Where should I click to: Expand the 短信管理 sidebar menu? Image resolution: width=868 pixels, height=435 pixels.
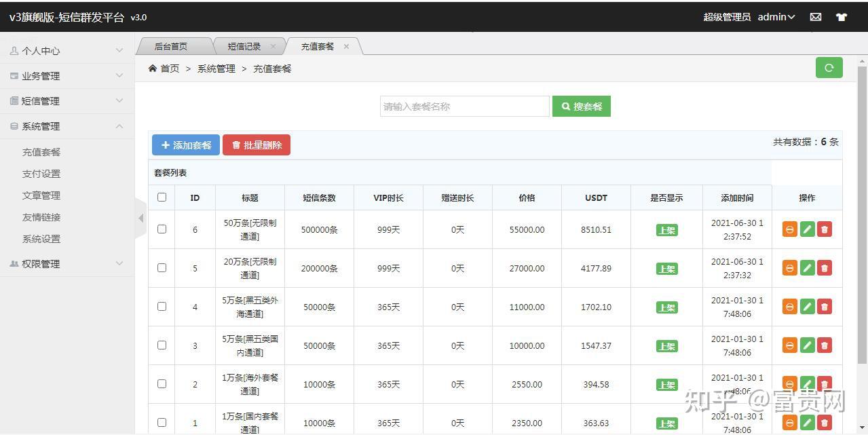click(x=67, y=101)
